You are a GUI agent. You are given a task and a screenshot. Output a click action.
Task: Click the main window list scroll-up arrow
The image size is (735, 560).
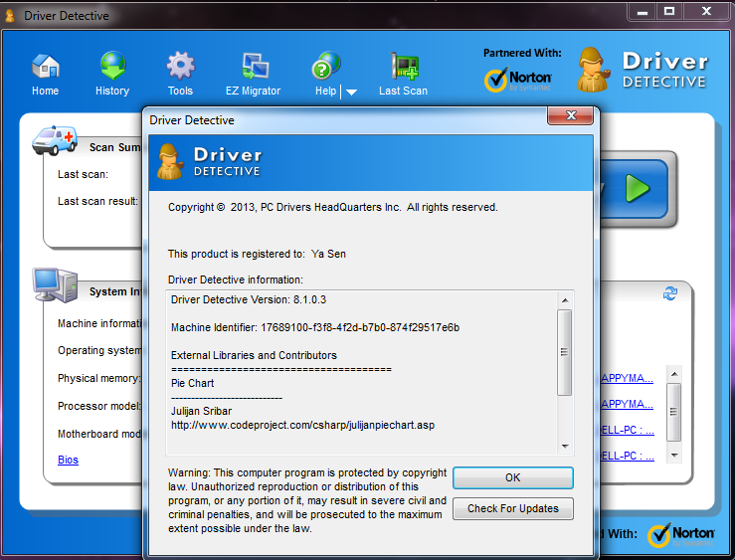coord(674,374)
